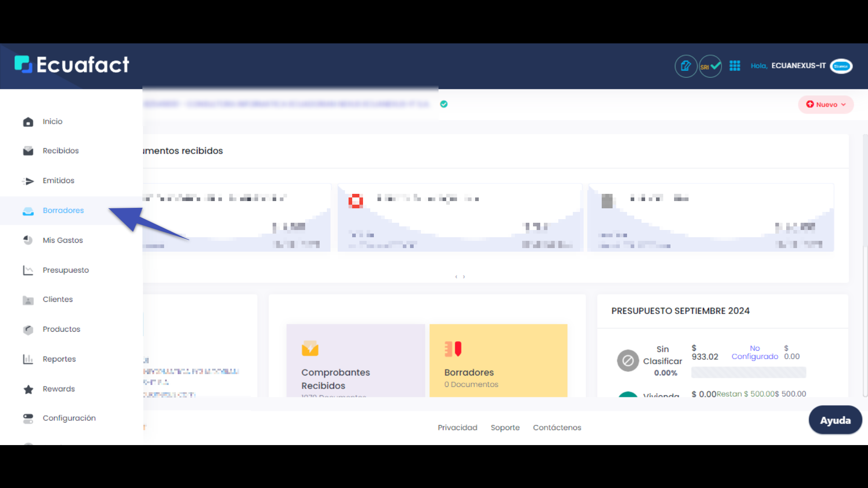The height and width of the screenshot is (488, 868).
Task: Click the Mis Gastos pie chart icon
Action: click(x=28, y=240)
